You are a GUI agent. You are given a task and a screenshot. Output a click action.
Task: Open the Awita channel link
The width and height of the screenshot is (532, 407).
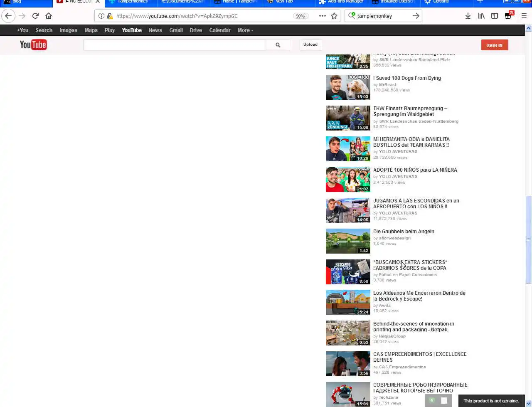[x=384, y=306]
